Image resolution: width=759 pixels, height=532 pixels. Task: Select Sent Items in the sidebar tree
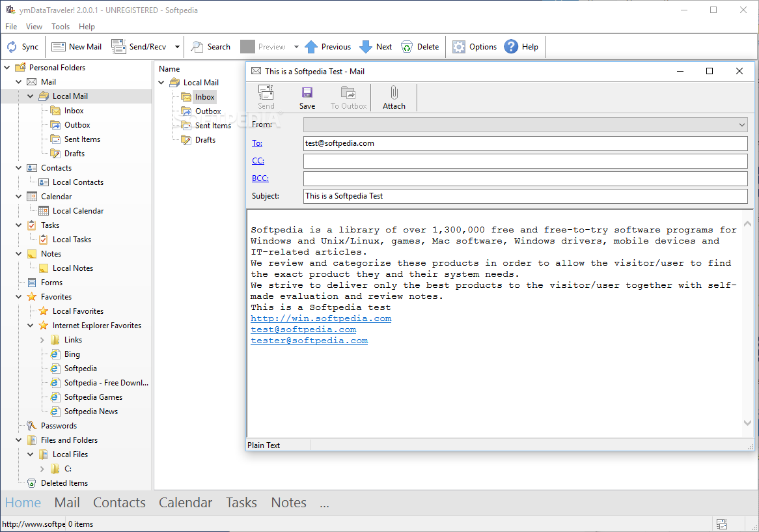click(x=82, y=139)
